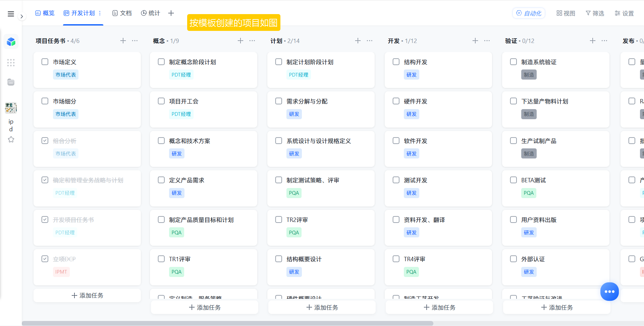Open the 自动化 automation button
This screenshot has height=326, width=644.
coord(529,13)
